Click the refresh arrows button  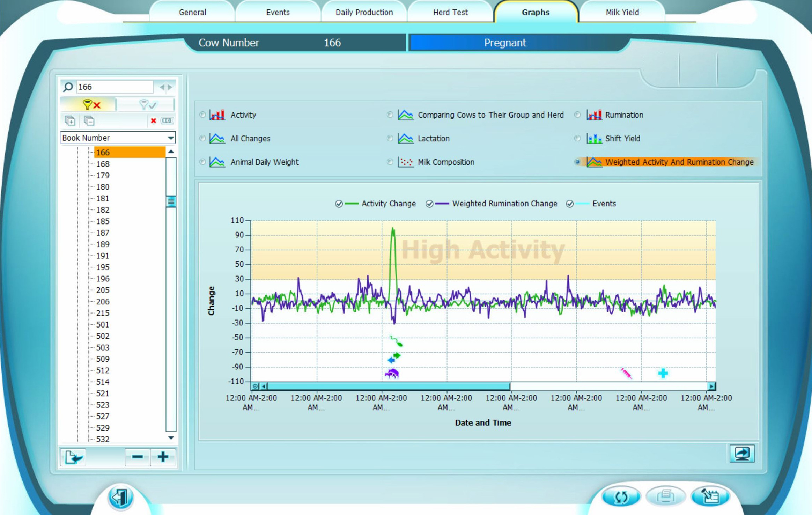click(621, 496)
